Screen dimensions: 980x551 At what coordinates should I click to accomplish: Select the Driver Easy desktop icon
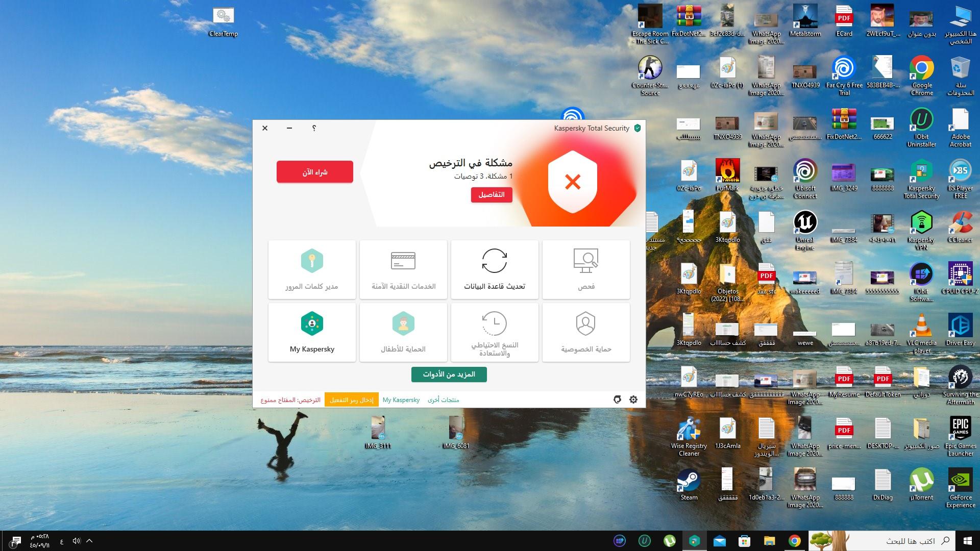[961, 330]
